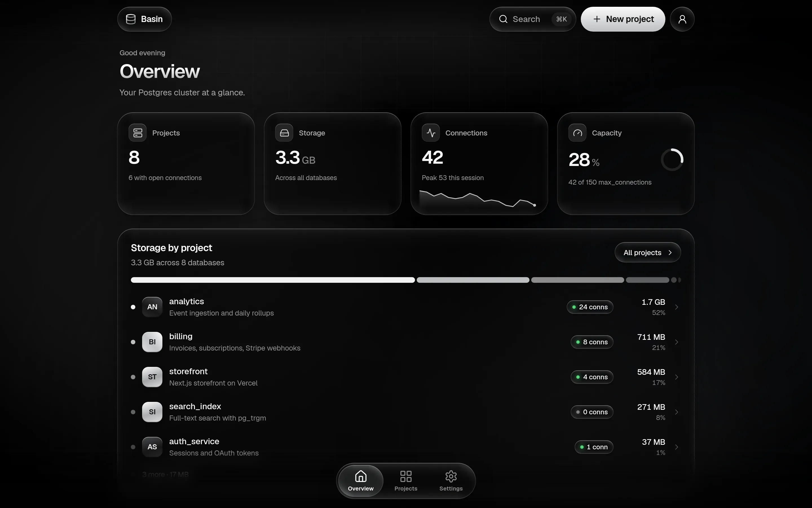
Task: Click the SI badge for search_index
Action: tap(152, 411)
